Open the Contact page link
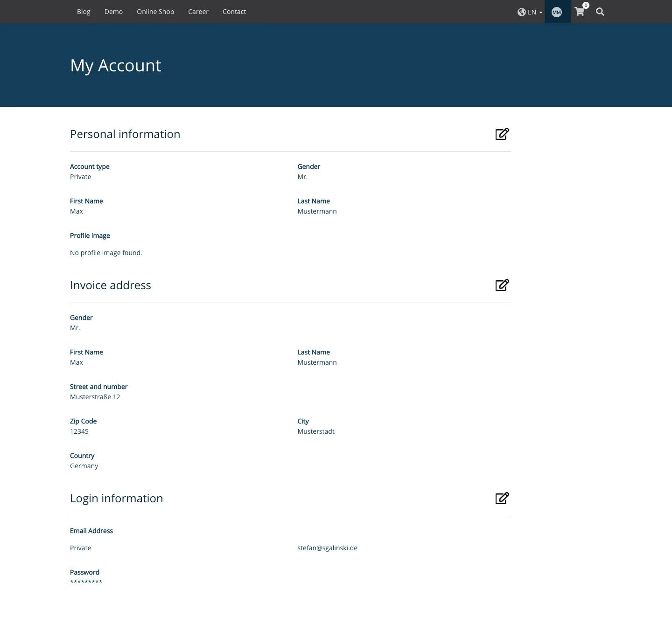Screen dimensions: 672x617 [234, 12]
